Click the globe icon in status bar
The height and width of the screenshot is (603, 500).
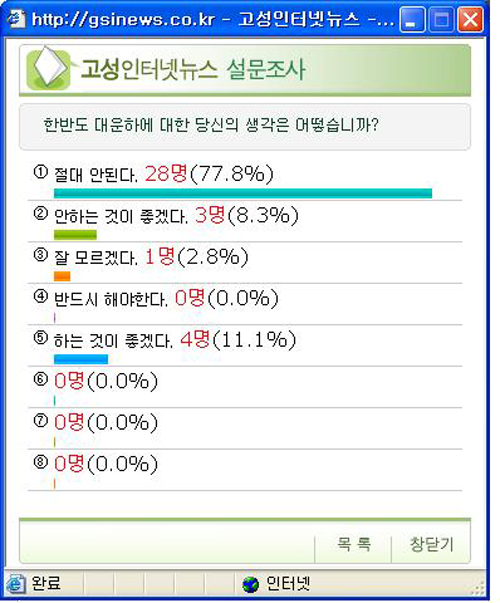[250, 585]
